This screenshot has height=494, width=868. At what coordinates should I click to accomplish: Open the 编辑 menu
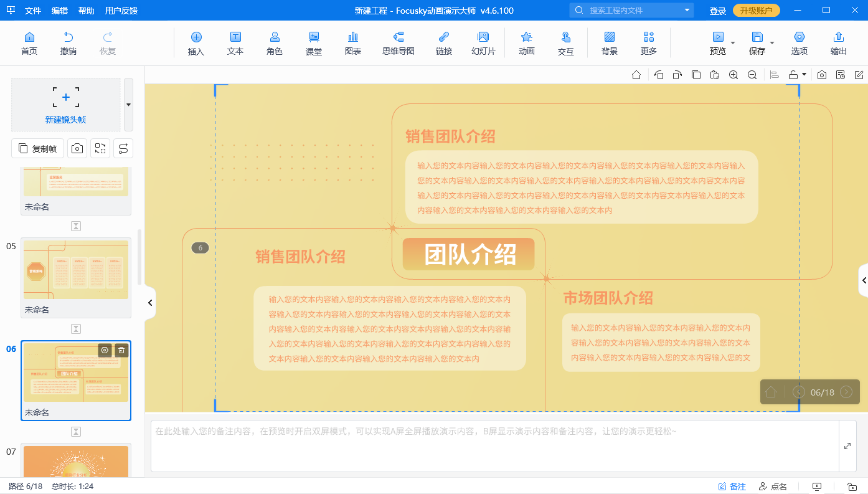click(x=60, y=11)
